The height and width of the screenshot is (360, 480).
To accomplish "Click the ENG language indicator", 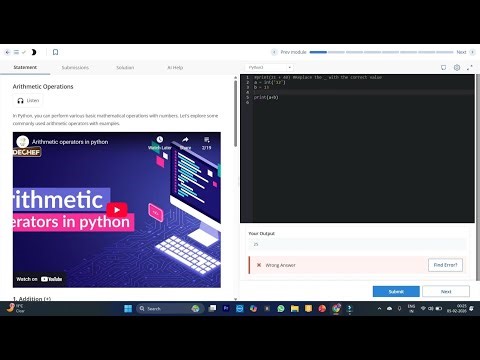I will click(x=411, y=309).
